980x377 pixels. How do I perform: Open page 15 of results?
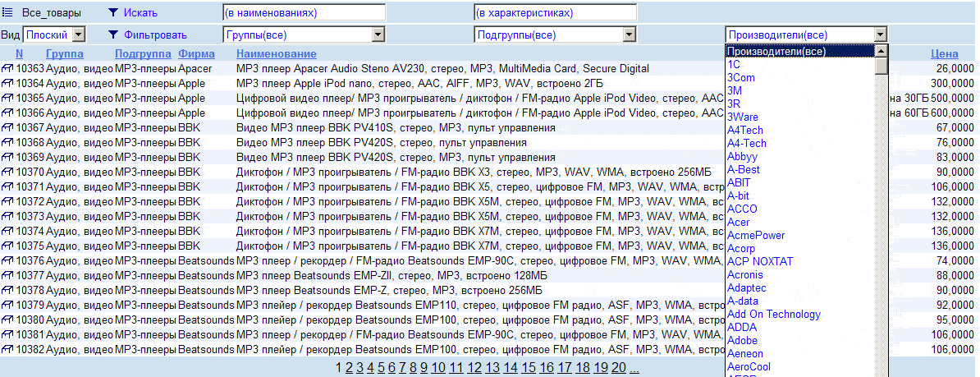pyautogui.click(x=529, y=368)
